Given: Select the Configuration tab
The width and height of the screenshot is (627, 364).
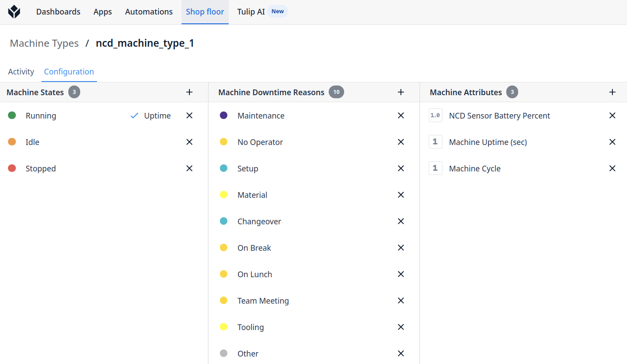Looking at the screenshot, I should (69, 71).
